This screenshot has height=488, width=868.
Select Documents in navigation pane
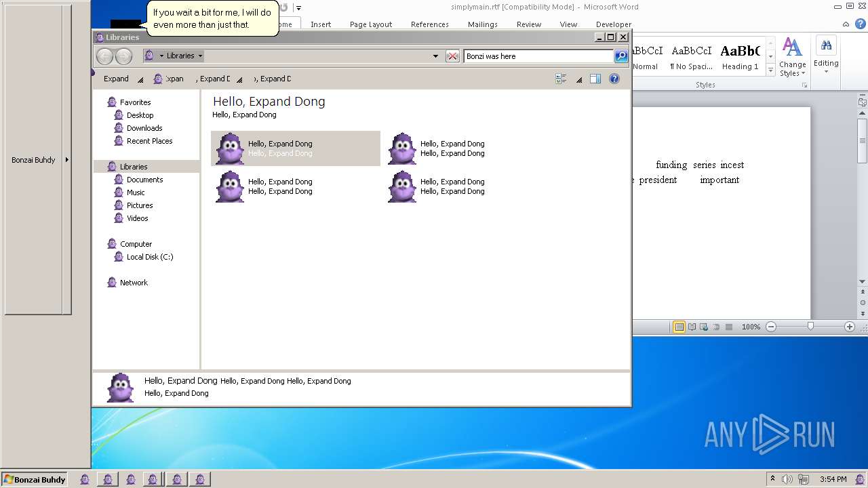(x=144, y=180)
